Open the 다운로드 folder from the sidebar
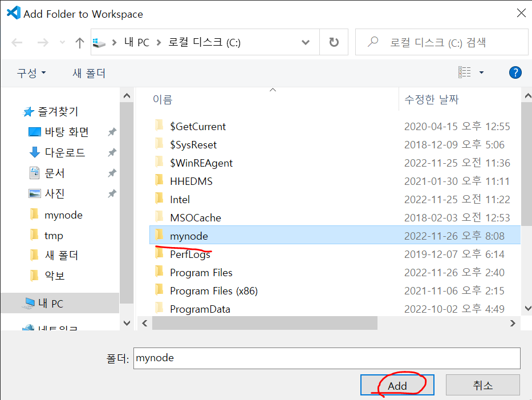The width and height of the screenshot is (532, 400). click(x=64, y=152)
